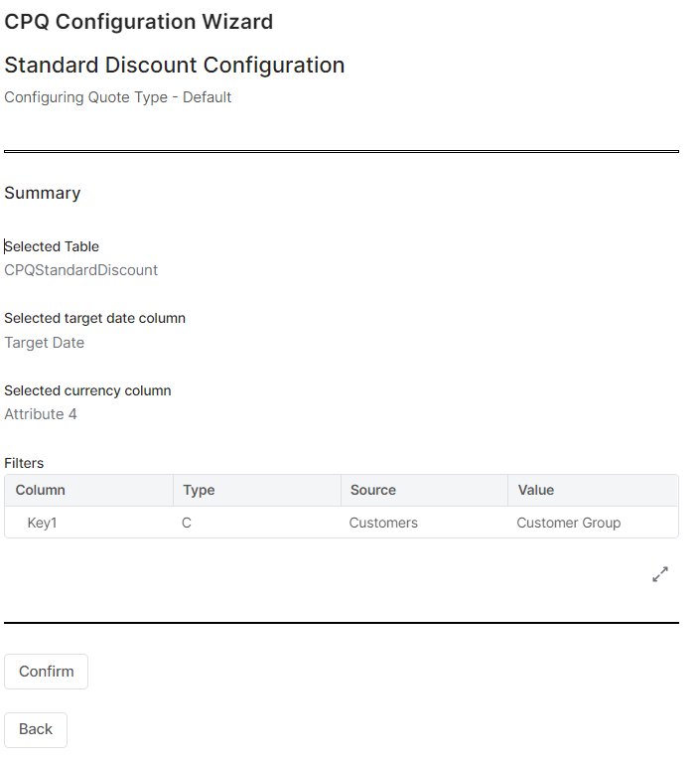Screen dimensions: 700x759
Task: Click the Configuring Quote Type subtitle
Action: 118,97
